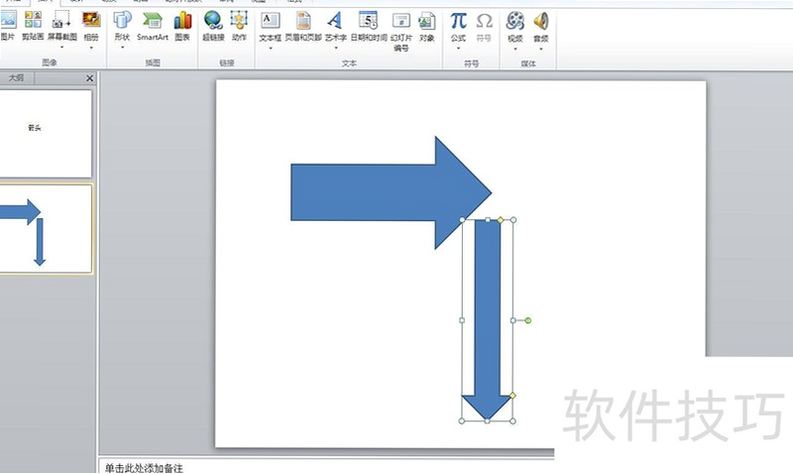The image size is (793, 474).
Task: Open the 超链接 hyperlink tool
Action: (213, 27)
